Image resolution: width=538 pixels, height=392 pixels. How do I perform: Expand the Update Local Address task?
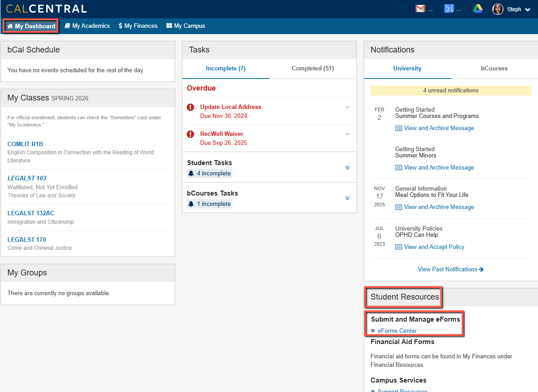pos(347,107)
